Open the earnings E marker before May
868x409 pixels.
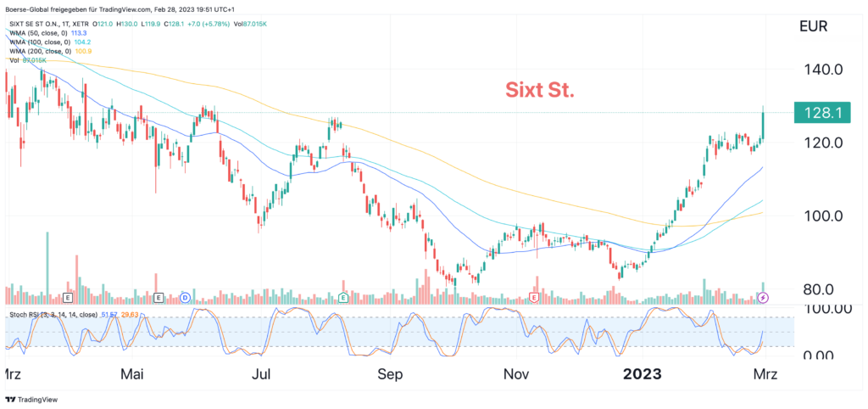159,297
